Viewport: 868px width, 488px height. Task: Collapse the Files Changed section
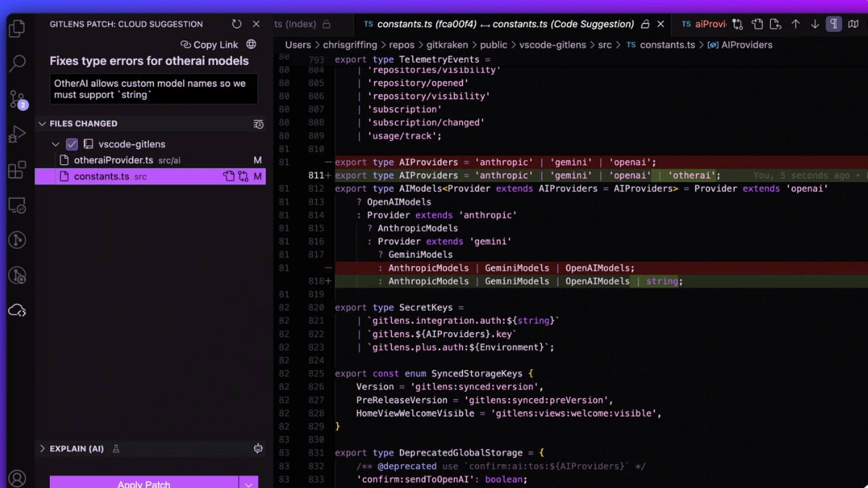pos(42,124)
